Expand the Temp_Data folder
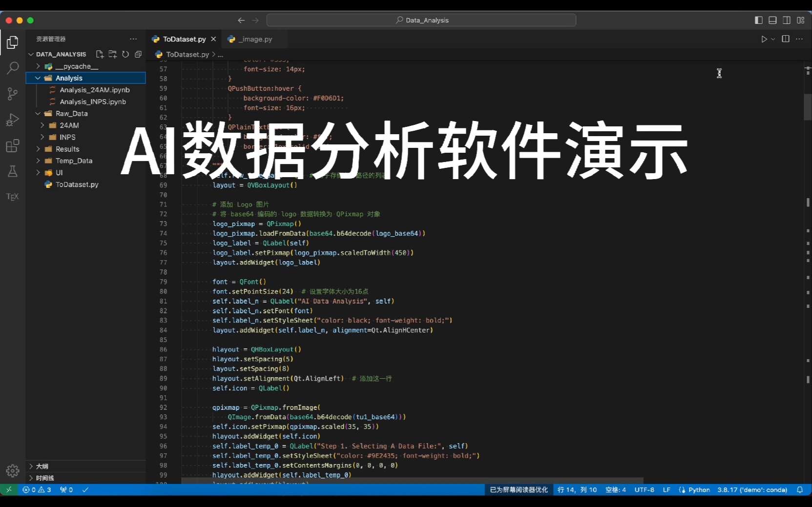This screenshot has height=507, width=812. pyautogui.click(x=38, y=161)
